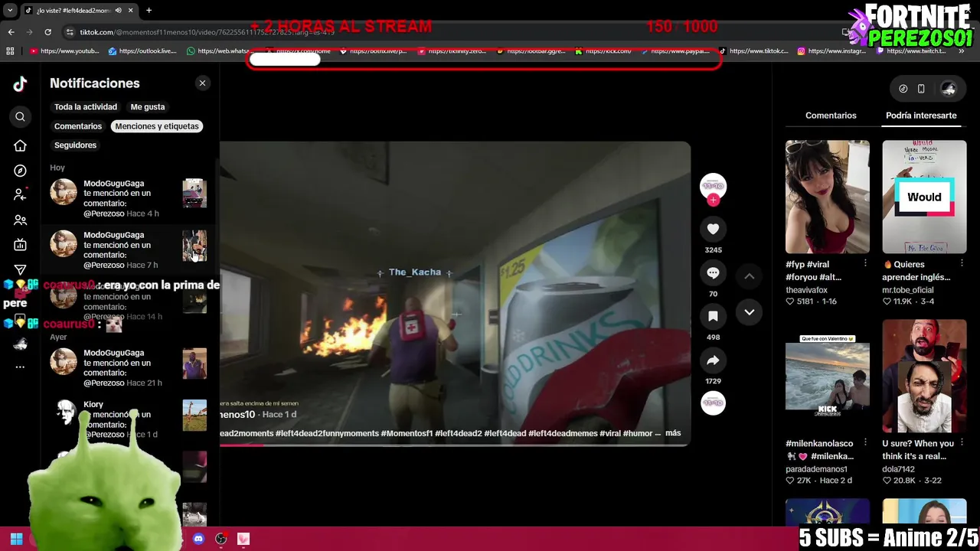Bookmark the video with favorites icon
980x551 pixels.
(713, 316)
